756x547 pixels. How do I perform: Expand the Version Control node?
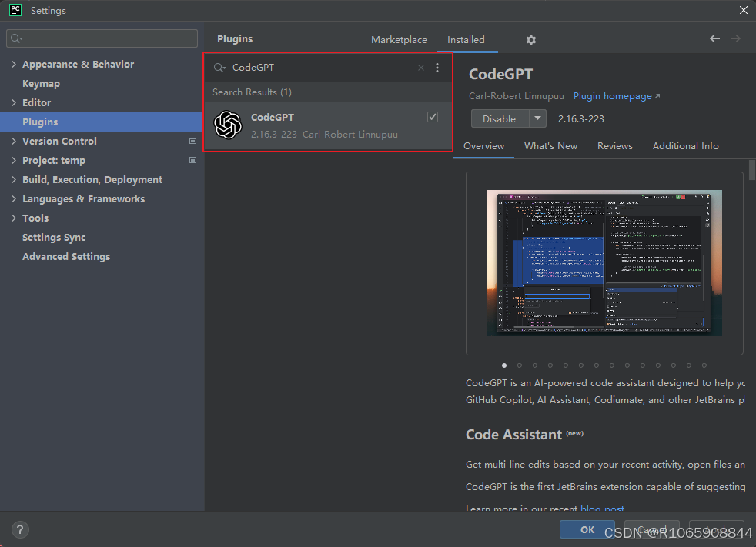[14, 142]
